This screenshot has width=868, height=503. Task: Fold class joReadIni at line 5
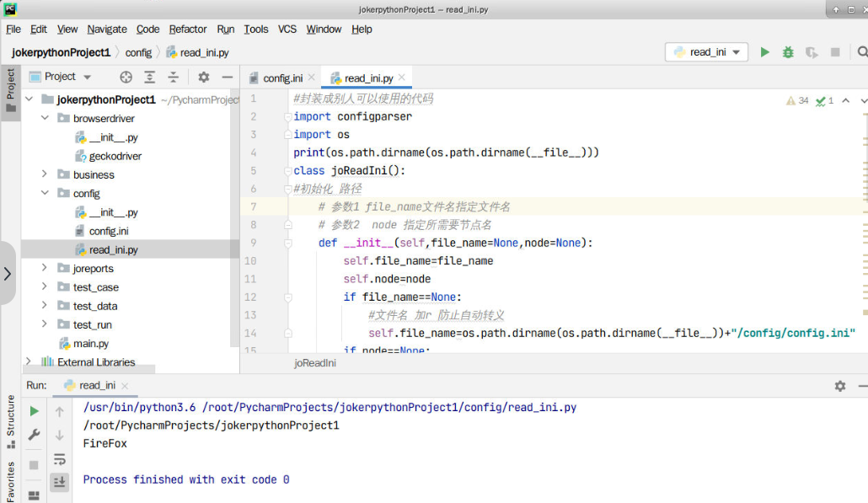pyautogui.click(x=288, y=170)
